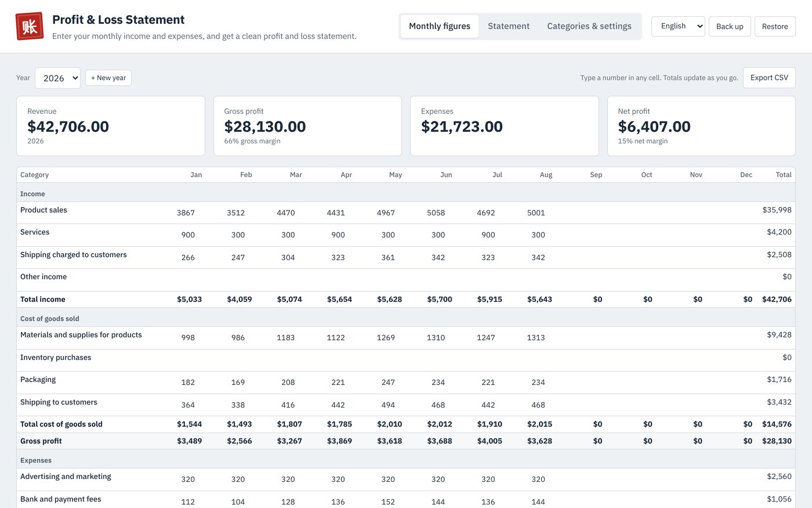Edit Shipping charged to customers Feb cell 247
Screen dimensions: 812x508
[x=231, y=258]
